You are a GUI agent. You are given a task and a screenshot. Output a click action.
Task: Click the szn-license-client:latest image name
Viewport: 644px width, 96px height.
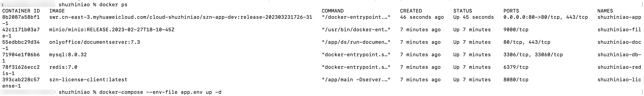click(88, 79)
